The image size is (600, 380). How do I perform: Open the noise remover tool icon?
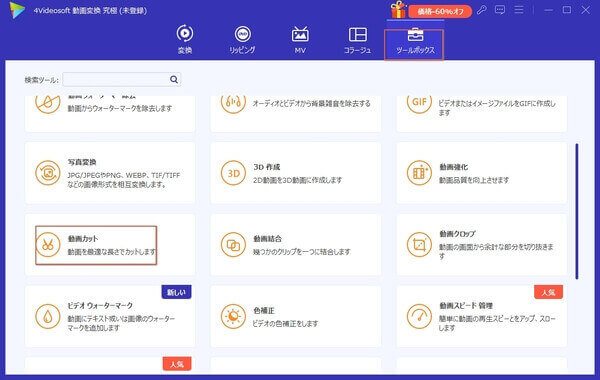233,104
